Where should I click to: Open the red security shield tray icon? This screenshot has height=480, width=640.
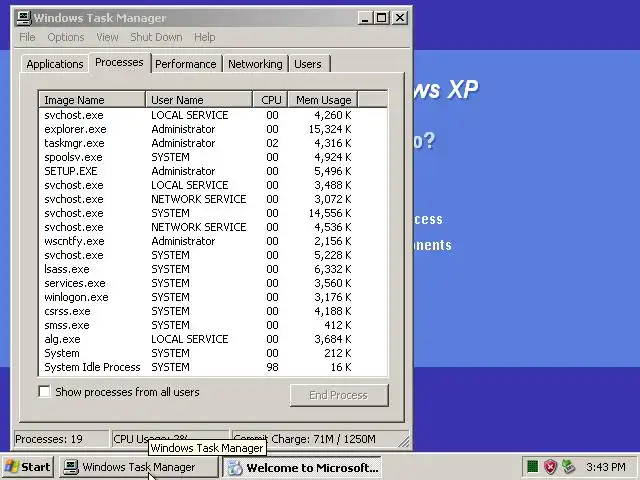pos(550,466)
